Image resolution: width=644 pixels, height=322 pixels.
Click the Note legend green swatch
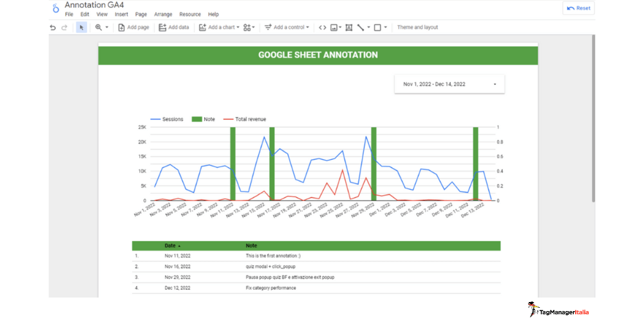197,119
